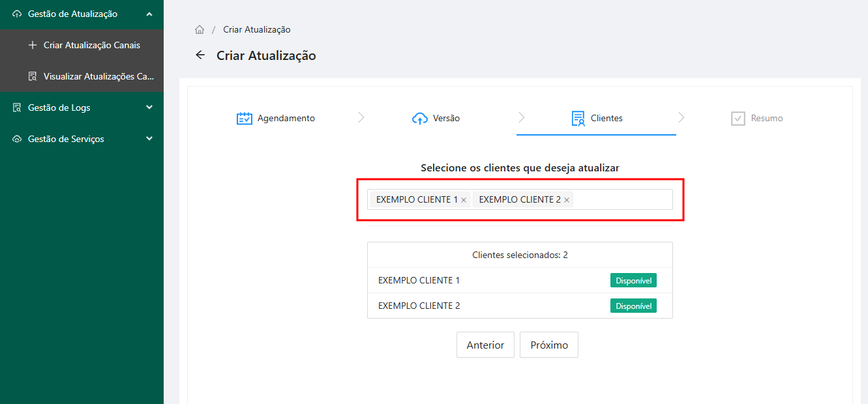Click the Resumo checkmark step icon
The width and height of the screenshot is (868, 404).
pyautogui.click(x=738, y=119)
